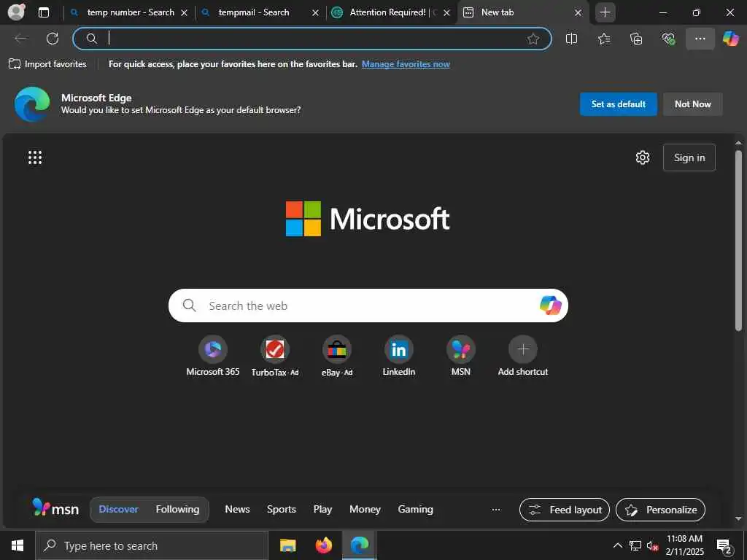The height and width of the screenshot is (560, 747).
Task: Click the scrollbar down arrow
Action: point(738,518)
